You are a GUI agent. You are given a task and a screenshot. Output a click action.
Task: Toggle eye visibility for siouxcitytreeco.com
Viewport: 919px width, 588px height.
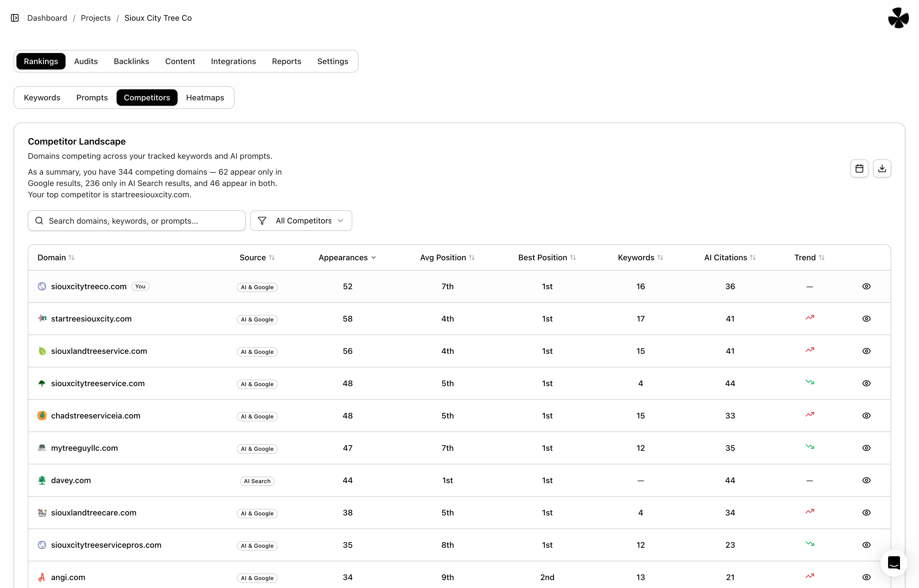coord(866,286)
